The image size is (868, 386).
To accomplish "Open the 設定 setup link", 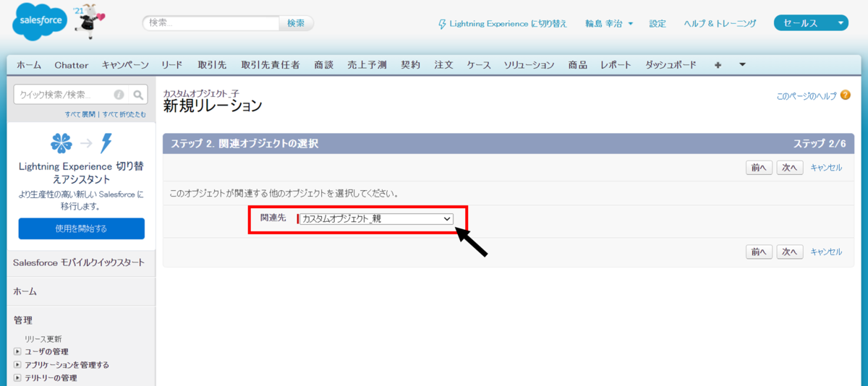I will click(x=658, y=24).
